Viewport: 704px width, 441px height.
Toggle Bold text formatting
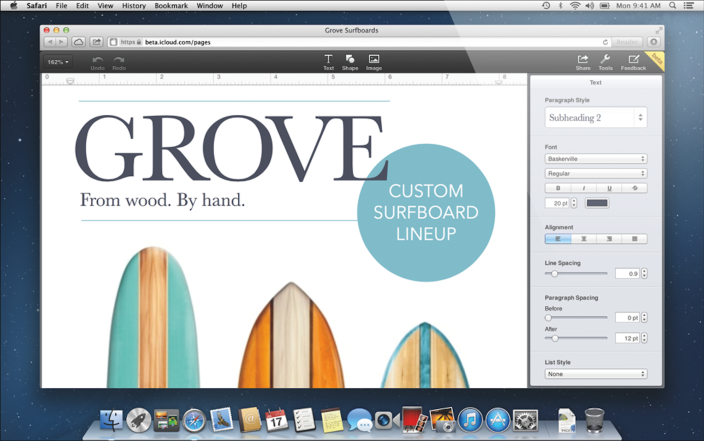(558, 188)
